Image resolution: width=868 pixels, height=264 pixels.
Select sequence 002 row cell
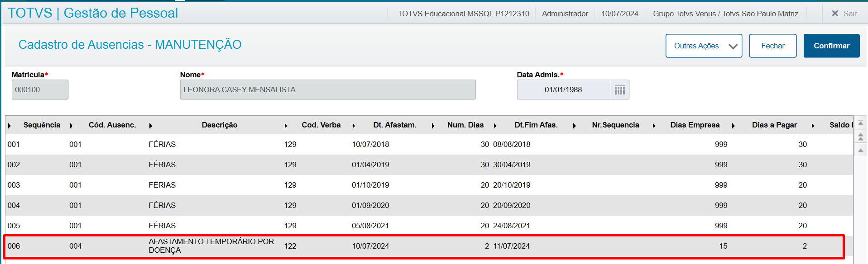pyautogui.click(x=14, y=165)
